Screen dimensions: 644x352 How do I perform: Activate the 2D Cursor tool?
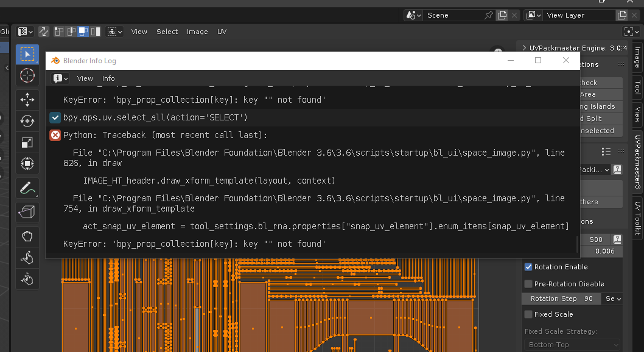click(x=27, y=75)
